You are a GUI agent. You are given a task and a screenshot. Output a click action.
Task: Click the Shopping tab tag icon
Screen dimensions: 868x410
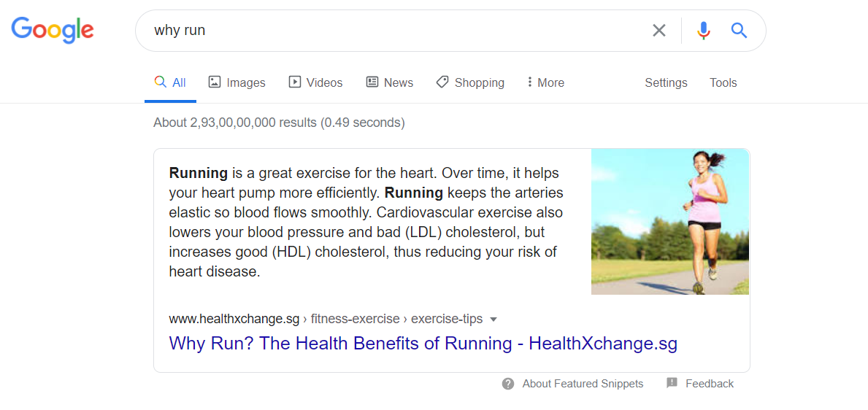pos(442,82)
